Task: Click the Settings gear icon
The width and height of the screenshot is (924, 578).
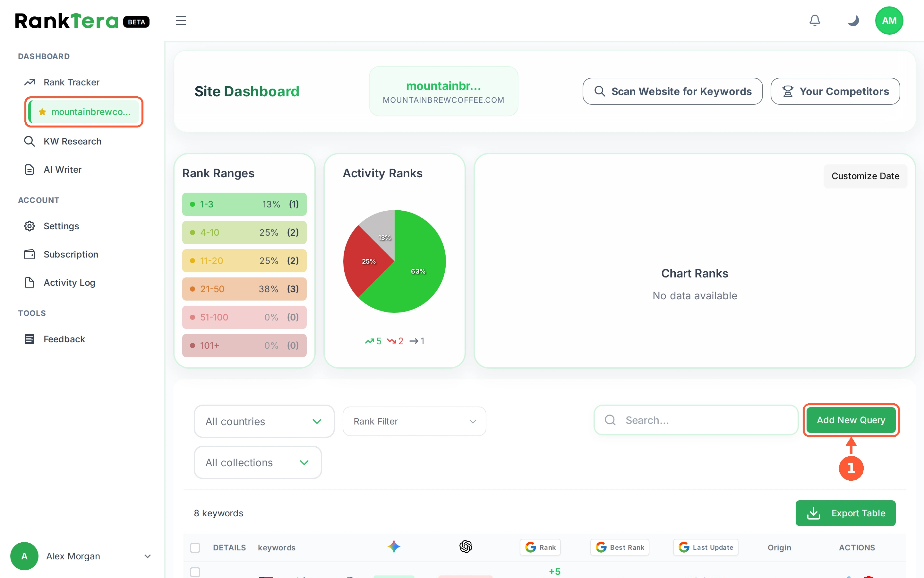Action: (x=30, y=226)
